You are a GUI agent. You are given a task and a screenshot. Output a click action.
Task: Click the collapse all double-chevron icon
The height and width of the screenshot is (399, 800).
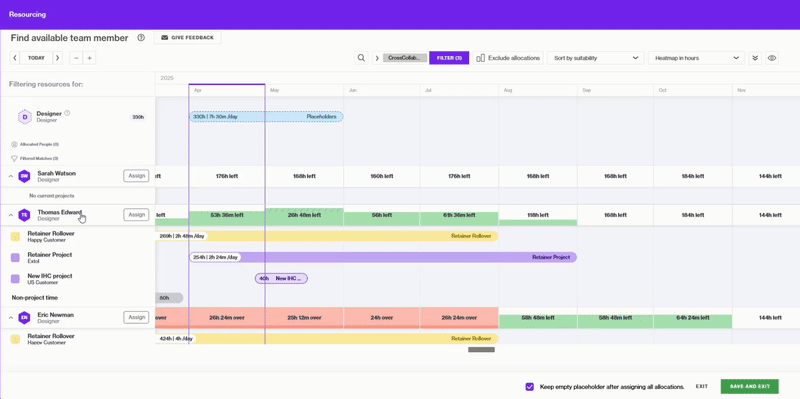755,58
